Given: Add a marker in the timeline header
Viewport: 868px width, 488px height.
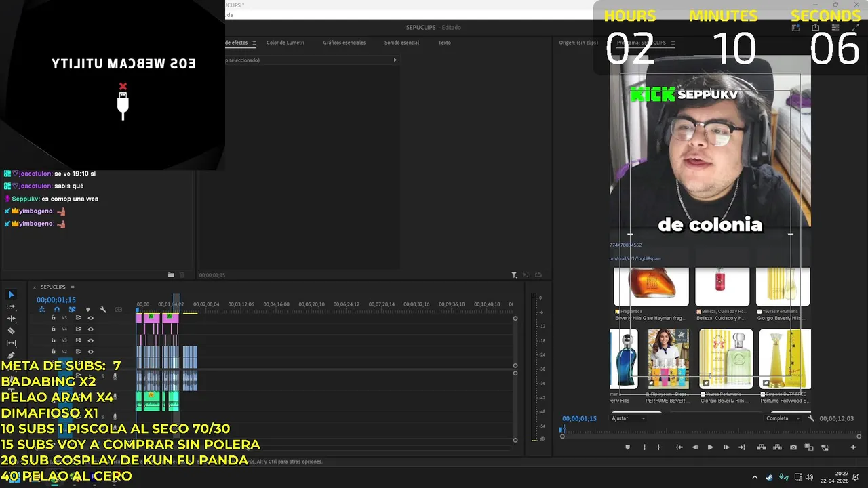Looking at the screenshot, I should (x=87, y=310).
